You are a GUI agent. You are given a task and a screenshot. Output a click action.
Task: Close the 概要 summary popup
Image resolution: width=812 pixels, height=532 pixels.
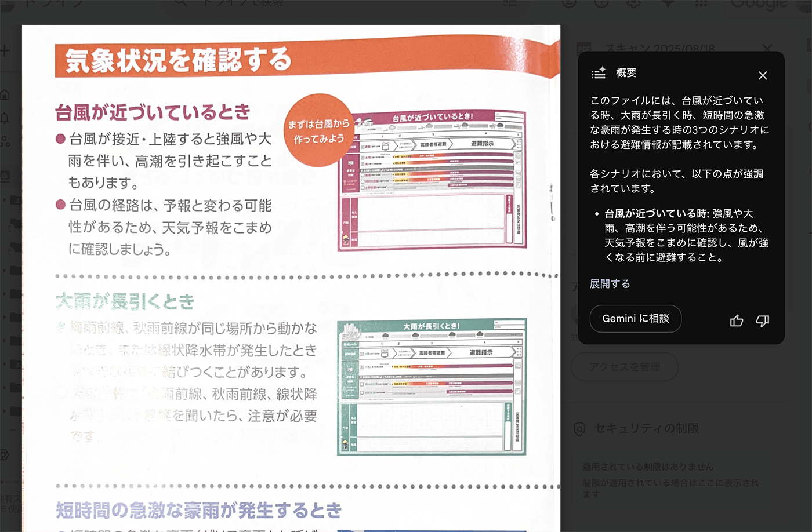763,75
